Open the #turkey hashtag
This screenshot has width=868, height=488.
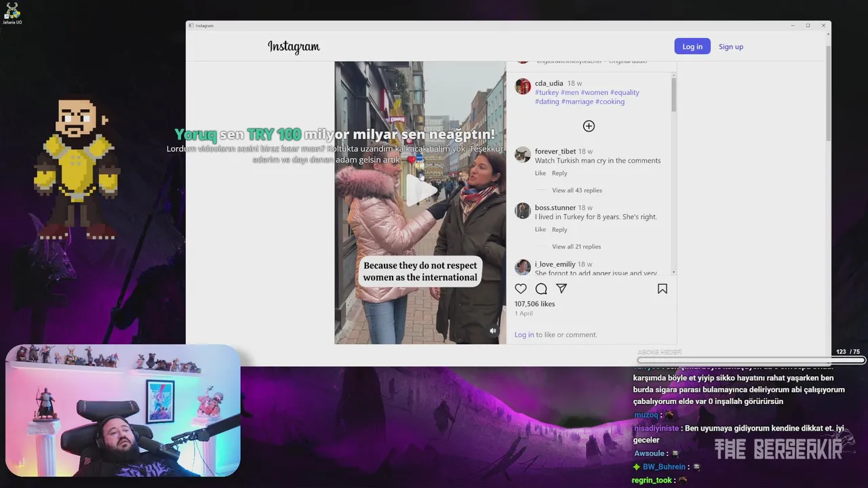[x=547, y=93]
